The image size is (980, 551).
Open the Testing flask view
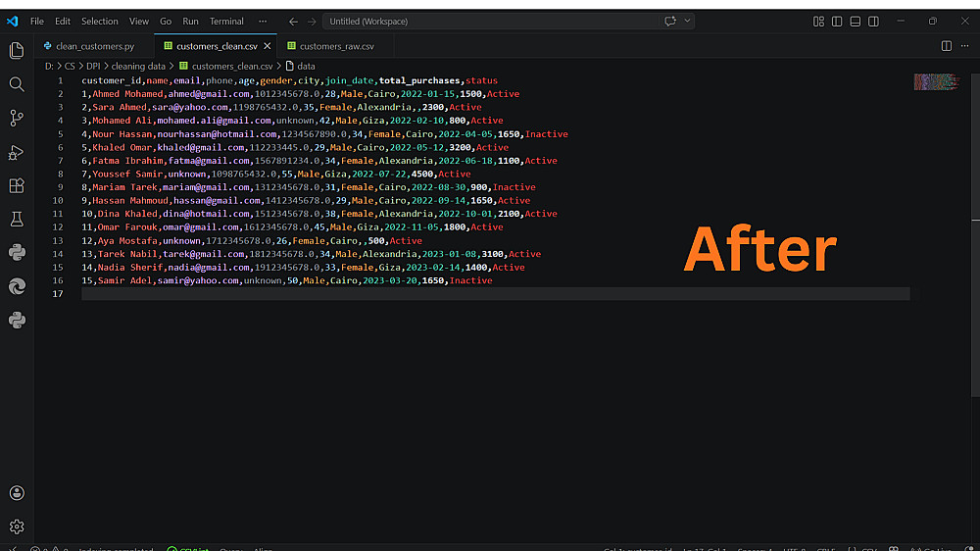click(x=17, y=219)
